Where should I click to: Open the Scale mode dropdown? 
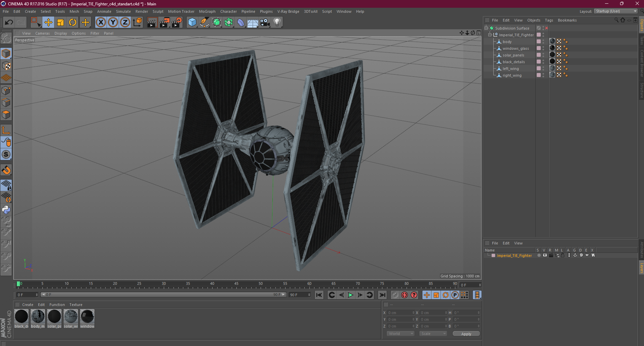tap(433, 334)
